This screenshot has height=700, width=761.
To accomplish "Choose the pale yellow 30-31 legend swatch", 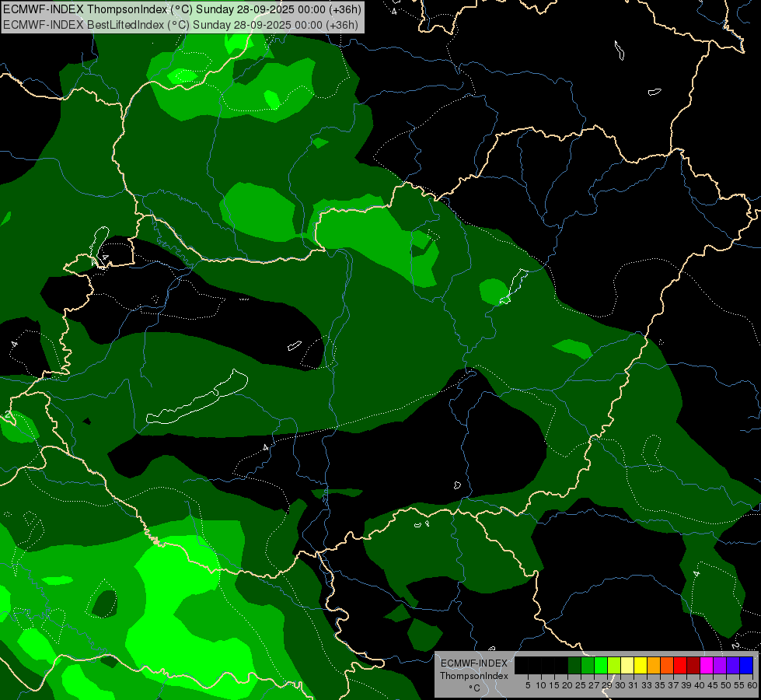I will tap(627, 665).
